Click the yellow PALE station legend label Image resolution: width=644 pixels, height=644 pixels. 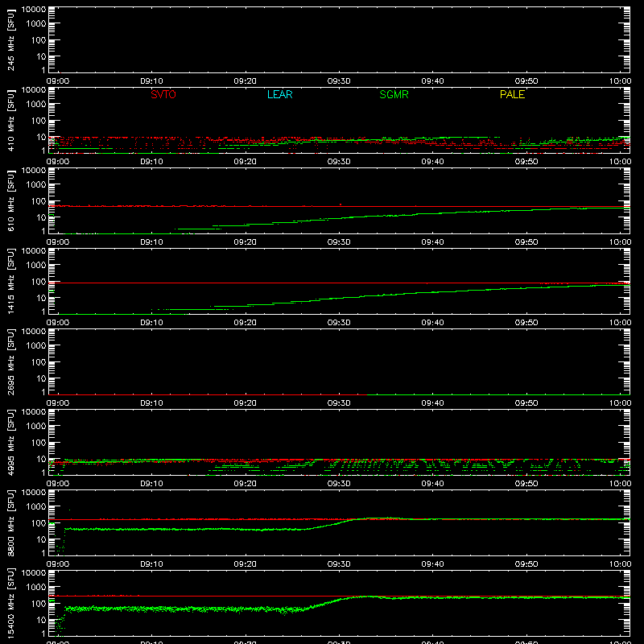pyautogui.click(x=512, y=94)
